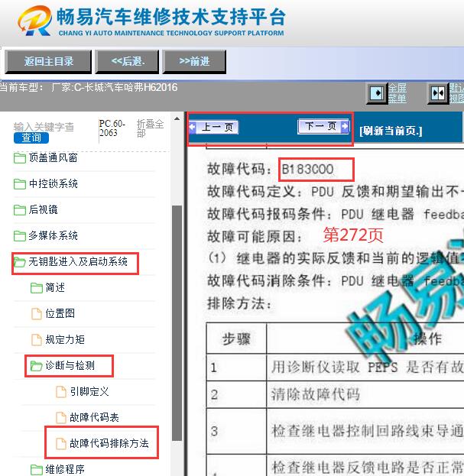The width and height of the screenshot is (464, 476).
Task: Open the 全屏菜单 link
Action: (397, 93)
